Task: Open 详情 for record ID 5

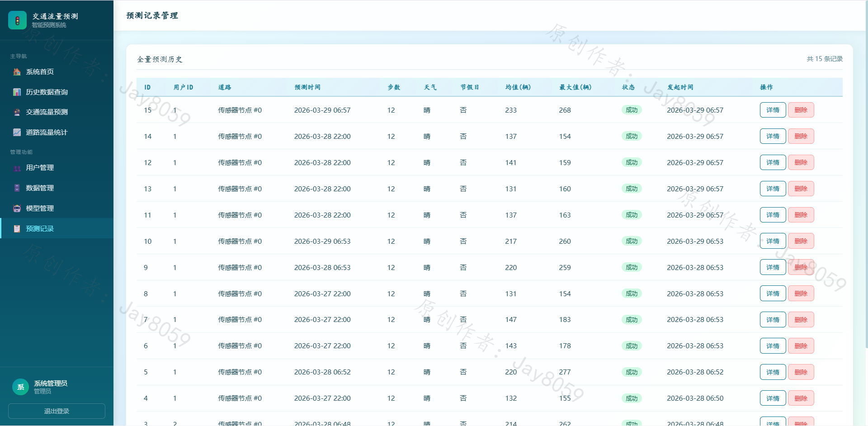Action: 773,372
